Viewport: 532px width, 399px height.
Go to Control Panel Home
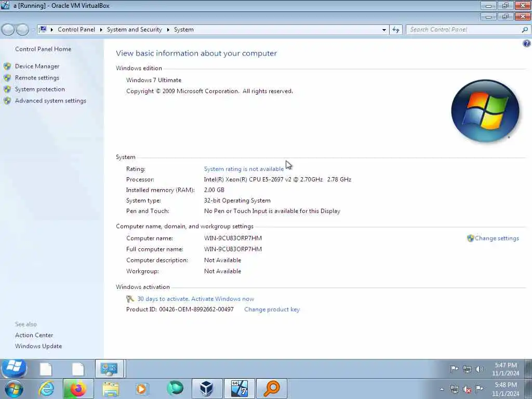click(x=43, y=49)
